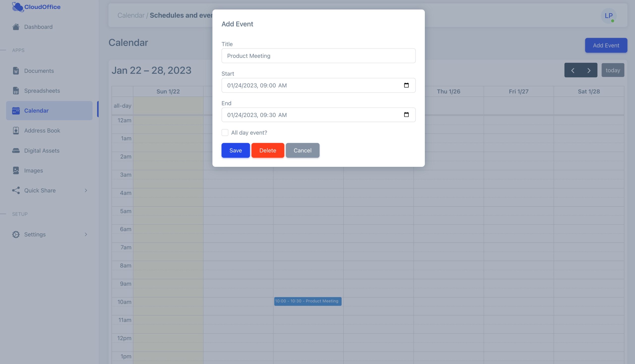This screenshot has width=635, height=364.
Task: Click the Title input field
Action: pos(318,56)
